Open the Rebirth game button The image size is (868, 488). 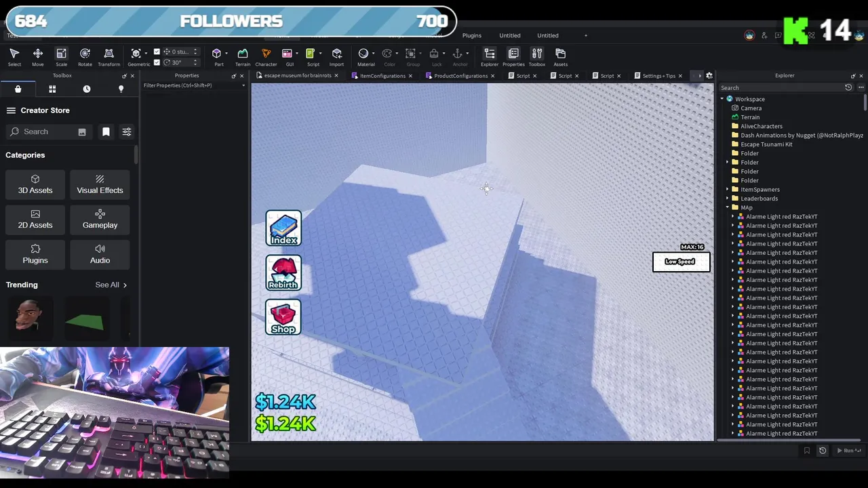tap(283, 272)
